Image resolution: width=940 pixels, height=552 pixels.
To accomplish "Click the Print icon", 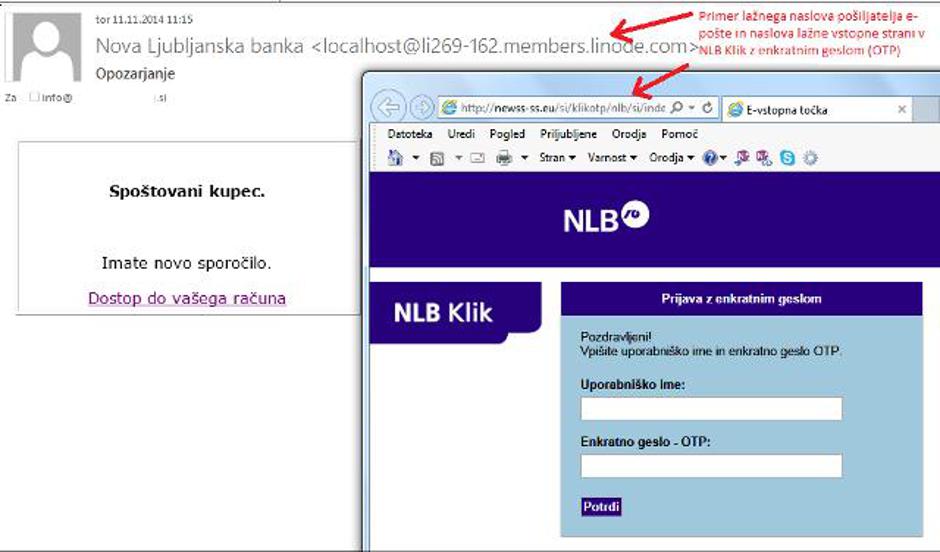I will (x=504, y=158).
